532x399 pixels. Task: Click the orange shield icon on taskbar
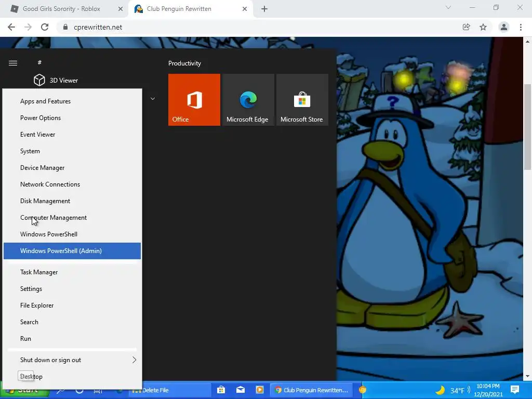(363, 390)
